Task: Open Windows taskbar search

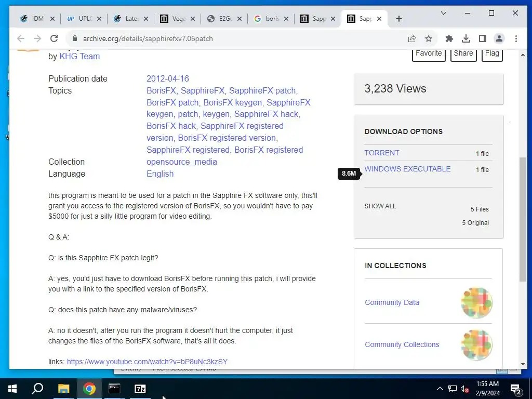Action: (x=37, y=389)
